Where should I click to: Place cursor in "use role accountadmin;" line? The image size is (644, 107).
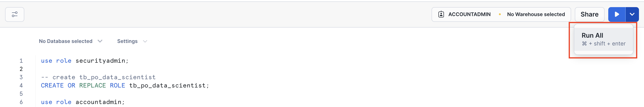[x=83, y=102]
